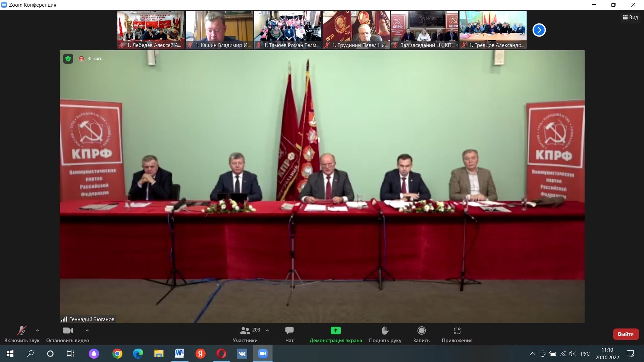Select Гревцов Александр video thumbnail
Screen dimensions: 644x362
pyautogui.click(x=493, y=30)
